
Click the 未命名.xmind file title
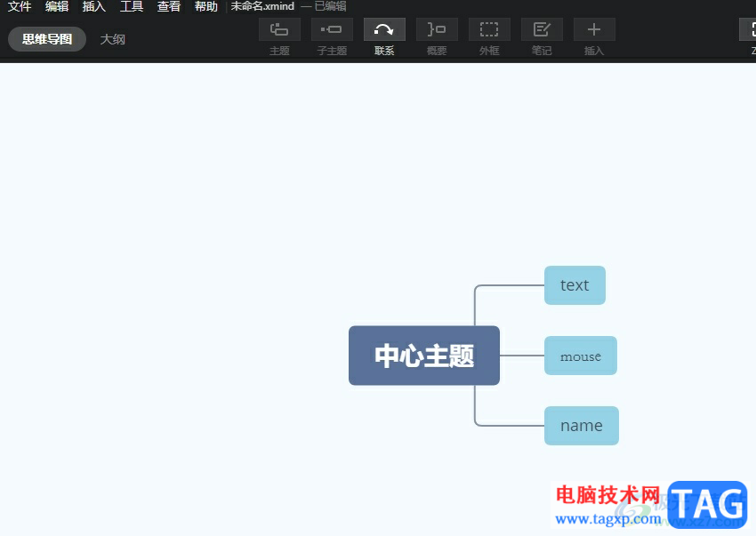pyautogui.click(x=262, y=6)
